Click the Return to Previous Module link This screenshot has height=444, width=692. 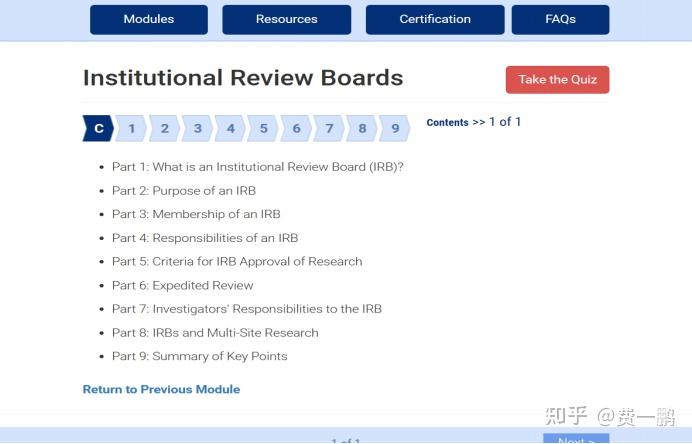click(x=161, y=389)
